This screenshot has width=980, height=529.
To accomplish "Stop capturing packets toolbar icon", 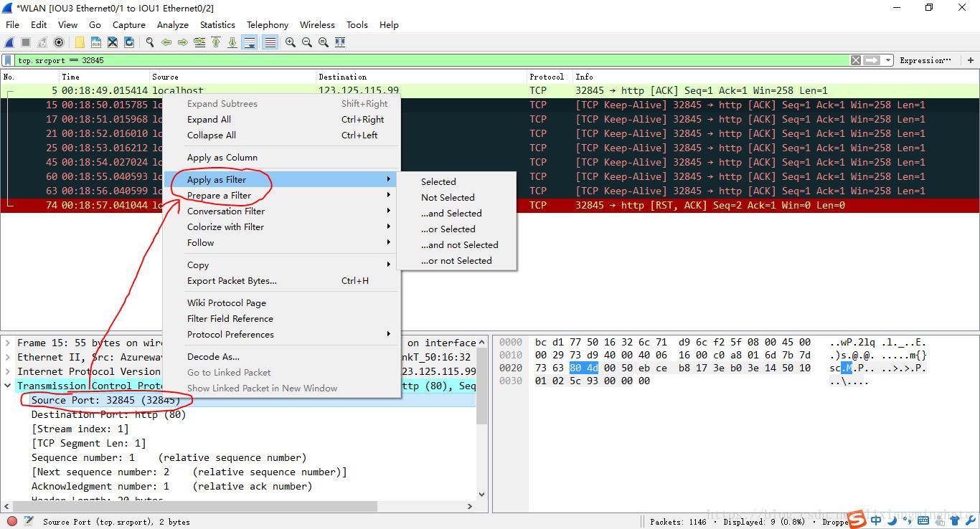I will click(x=26, y=42).
